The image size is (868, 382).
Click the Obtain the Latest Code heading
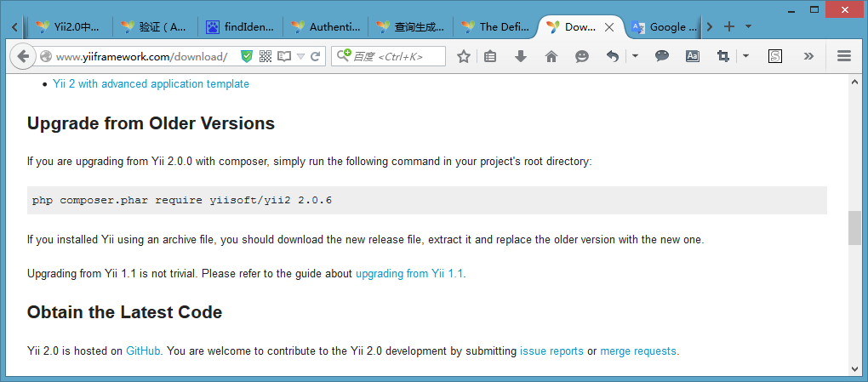[x=124, y=312]
